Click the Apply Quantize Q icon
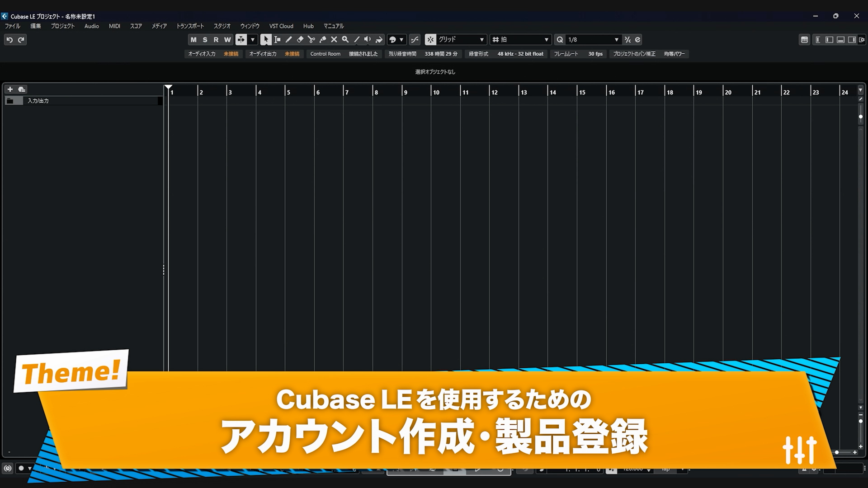Viewport: 868px width, 488px height. coord(560,40)
